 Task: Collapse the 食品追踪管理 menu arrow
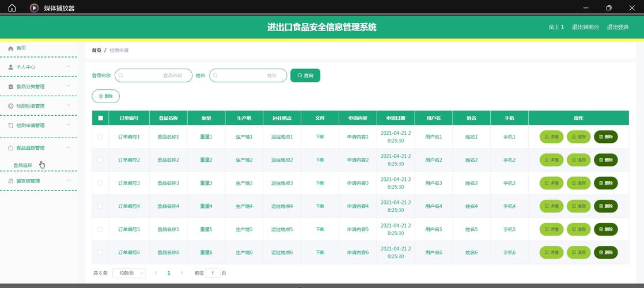click(x=69, y=148)
